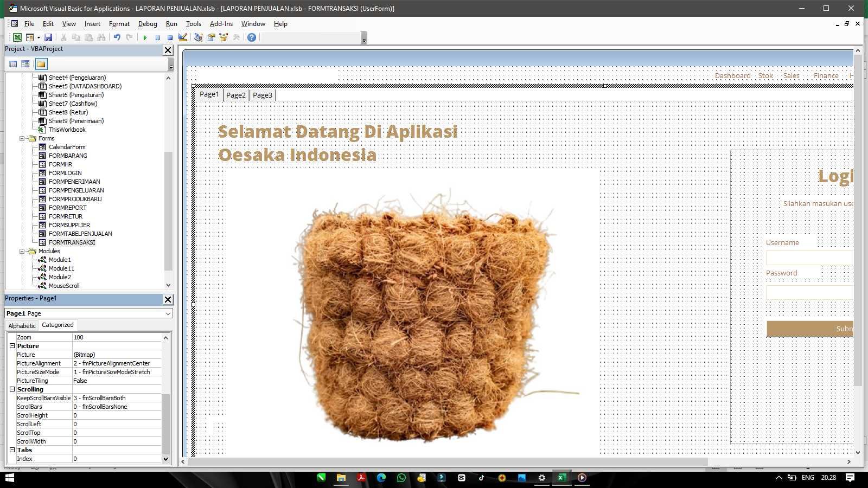Viewport: 868px width, 488px height.
Task: Collapse the Scrolling property category
Action: (x=12, y=389)
